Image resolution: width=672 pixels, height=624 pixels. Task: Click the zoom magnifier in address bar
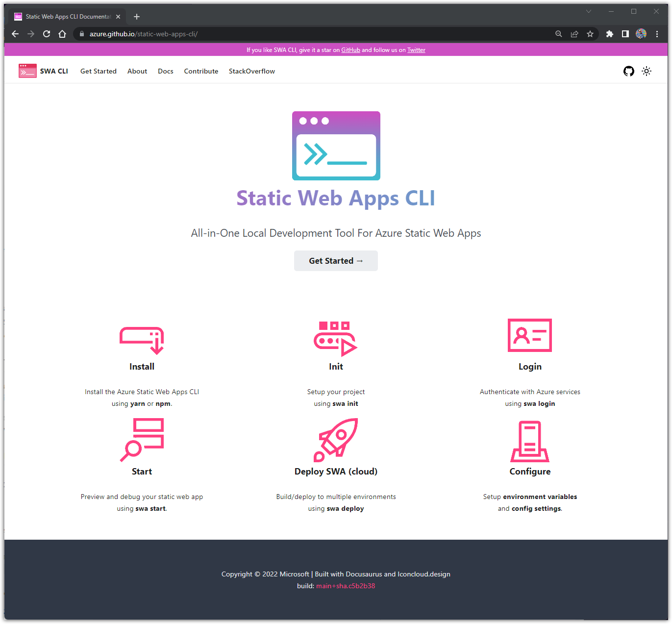tap(558, 34)
